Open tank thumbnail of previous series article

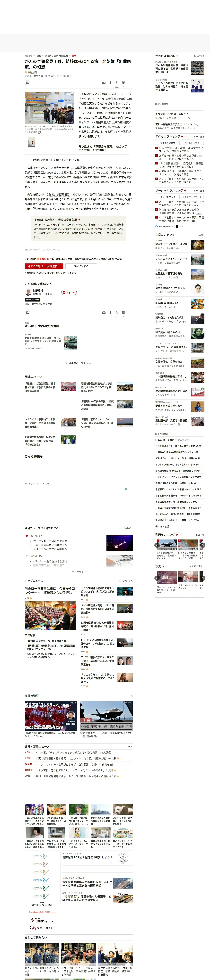pyautogui.click(x=70, y=343)
